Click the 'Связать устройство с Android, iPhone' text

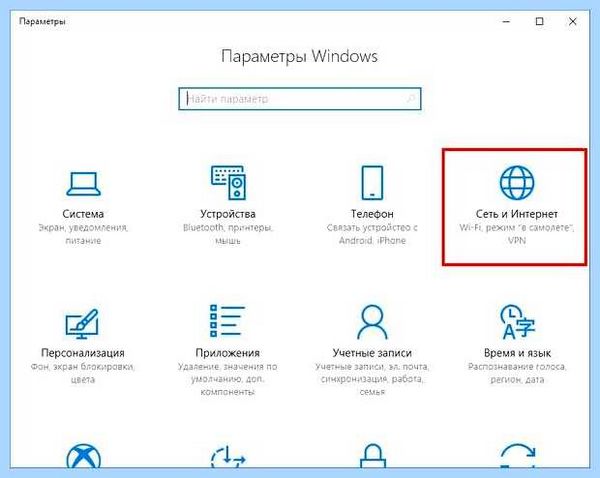point(372,234)
